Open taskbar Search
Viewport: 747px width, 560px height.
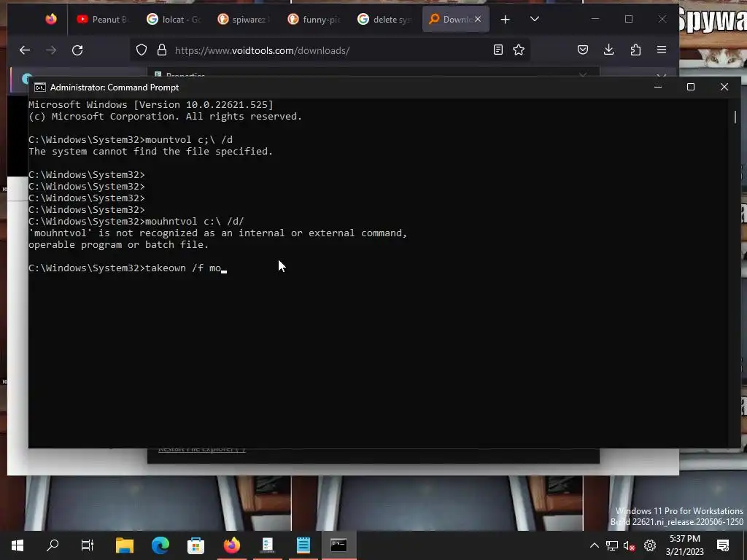point(53,545)
